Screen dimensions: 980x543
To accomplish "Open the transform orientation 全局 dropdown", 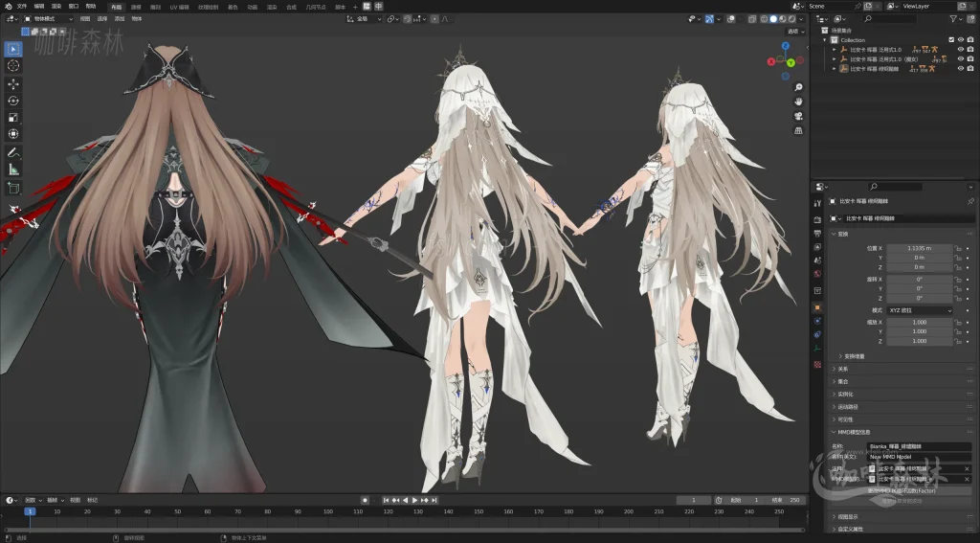I will [365, 19].
